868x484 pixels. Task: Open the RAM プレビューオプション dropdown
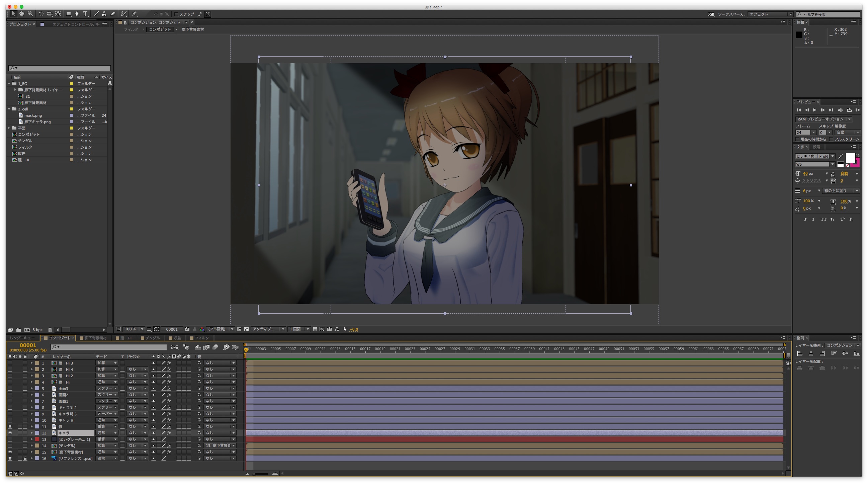pyautogui.click(x=823, y=119)
